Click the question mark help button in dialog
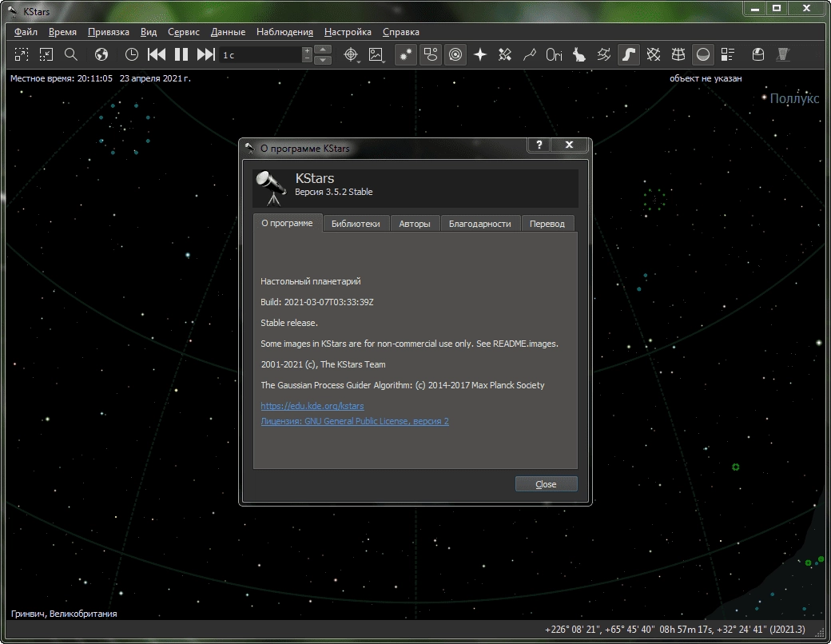831x644 pixels. point(539,145)
